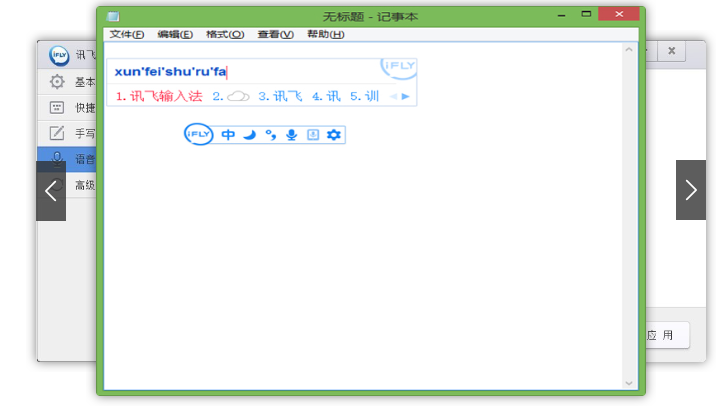Open the 基本 settings tab with gear icon
This screenshot has width=724, height=406.
pyautogui.click(x=67, y=82)
